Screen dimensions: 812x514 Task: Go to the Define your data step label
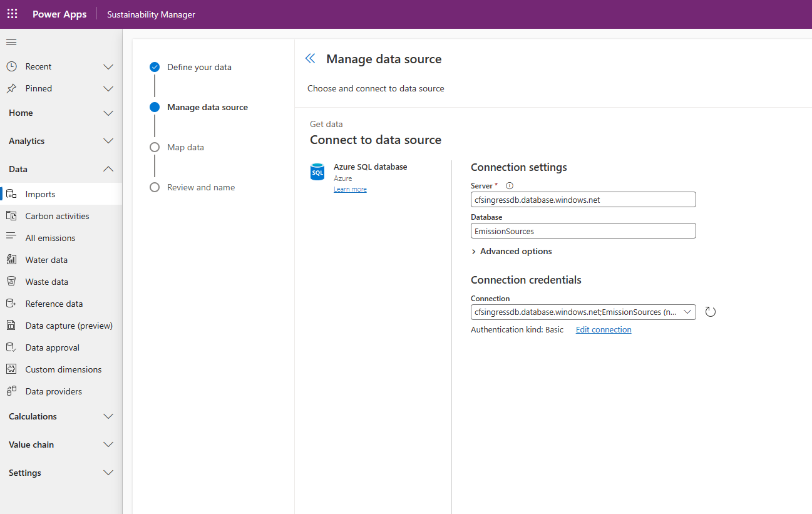pos(199,67)
